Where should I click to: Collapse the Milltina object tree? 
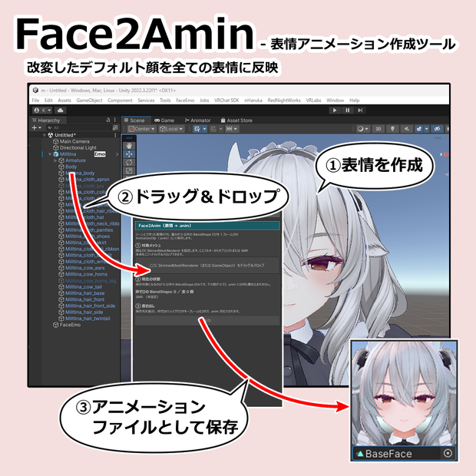pos(50,154)
